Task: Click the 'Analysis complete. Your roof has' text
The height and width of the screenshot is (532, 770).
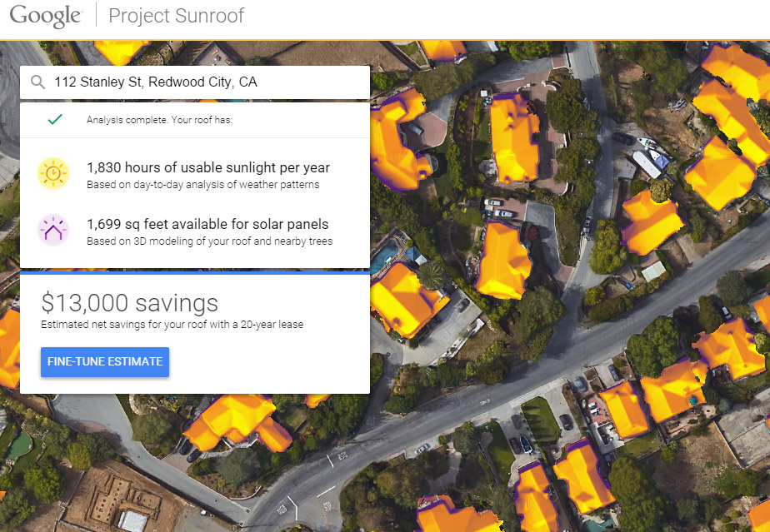Action: coord(158,120)
